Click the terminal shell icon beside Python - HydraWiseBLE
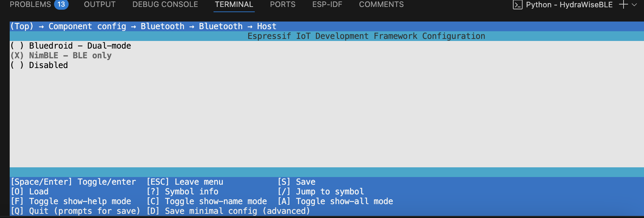This screenshot has width=644, height=218. coord(517,5)
